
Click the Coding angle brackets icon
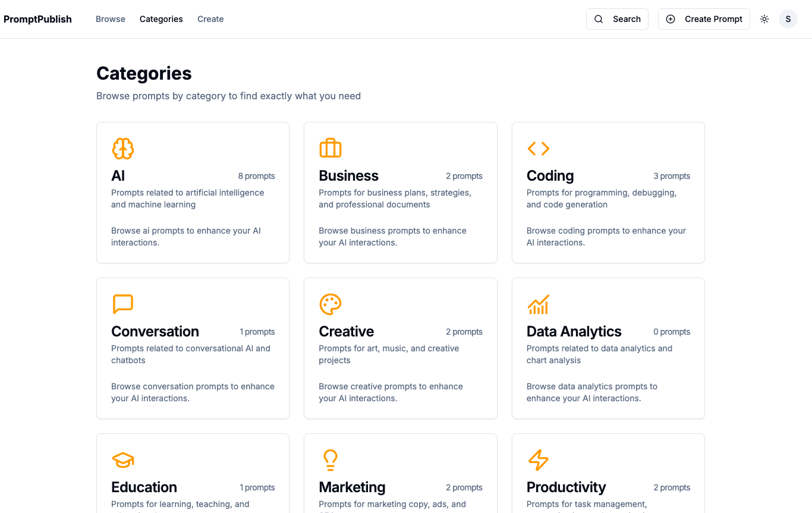point(538,149)
